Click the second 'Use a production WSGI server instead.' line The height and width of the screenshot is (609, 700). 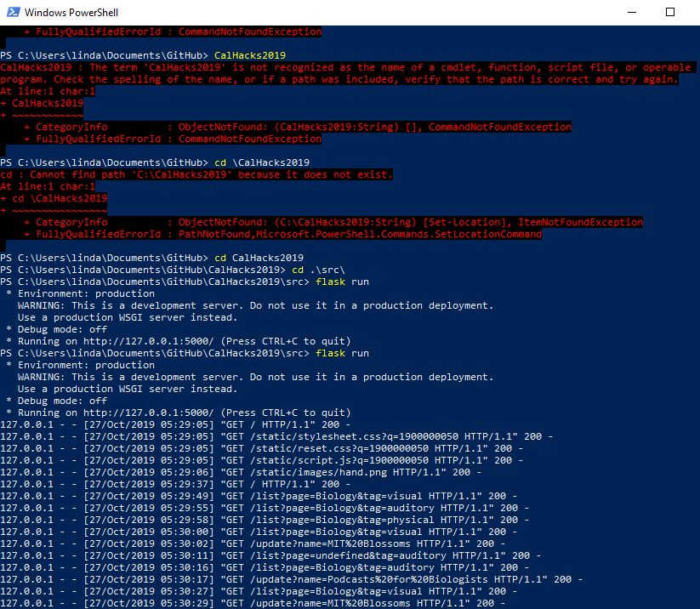point(128,389)
